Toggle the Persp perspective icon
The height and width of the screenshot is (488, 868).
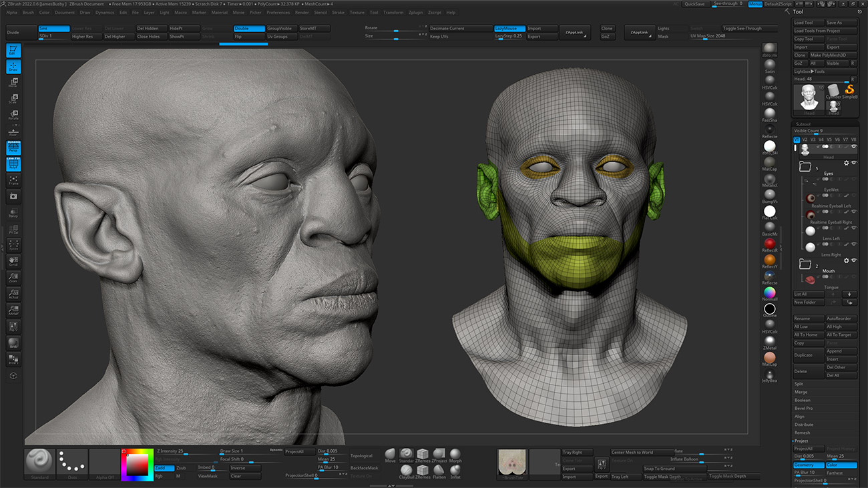(13, 148)
